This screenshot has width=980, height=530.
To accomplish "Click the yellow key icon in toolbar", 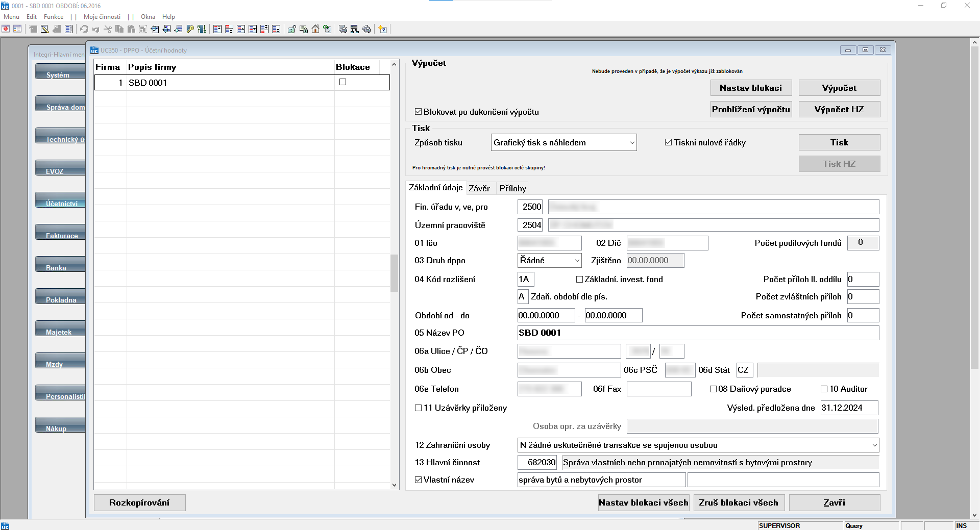I will pyautogui.click(x=190, y=29).
